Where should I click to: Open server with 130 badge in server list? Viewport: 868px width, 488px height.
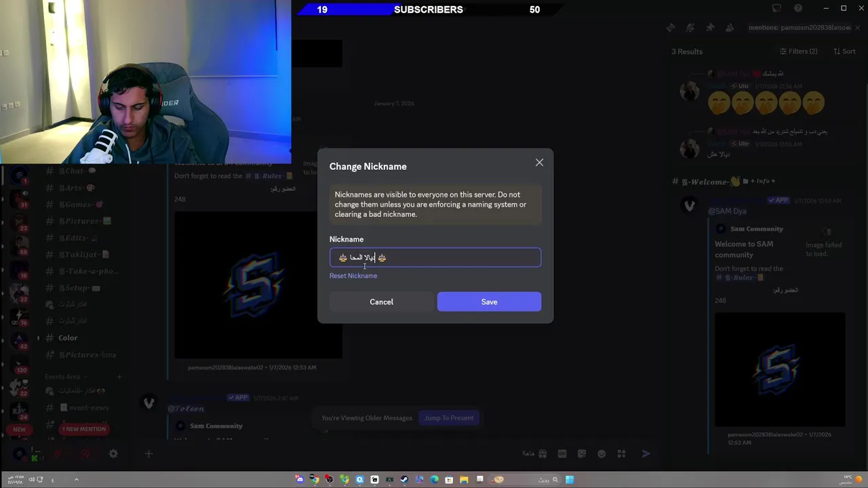coord(20,364)
